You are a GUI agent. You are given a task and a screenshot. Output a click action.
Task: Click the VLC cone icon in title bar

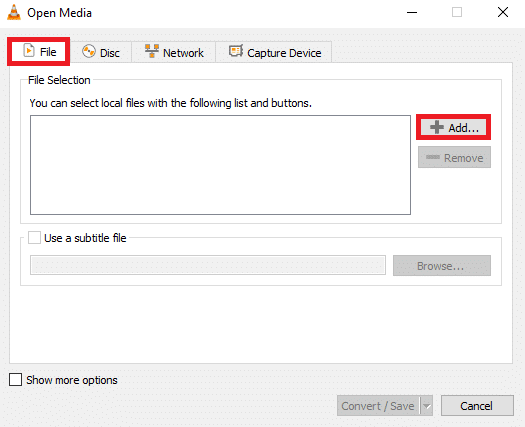(14, 13)
